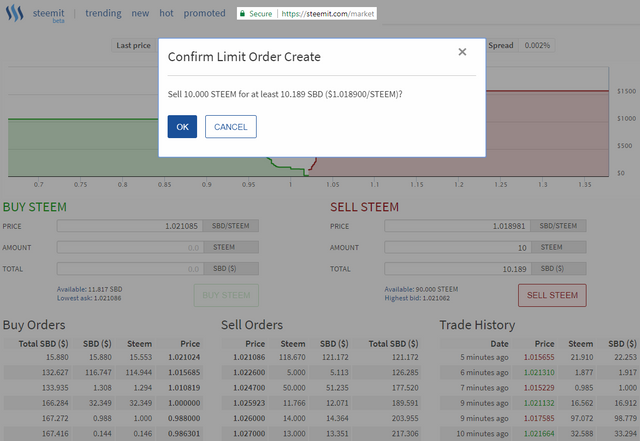
Task: Click sell order price 1.026000
Action: pyautogui.click(x=249, y=418)
